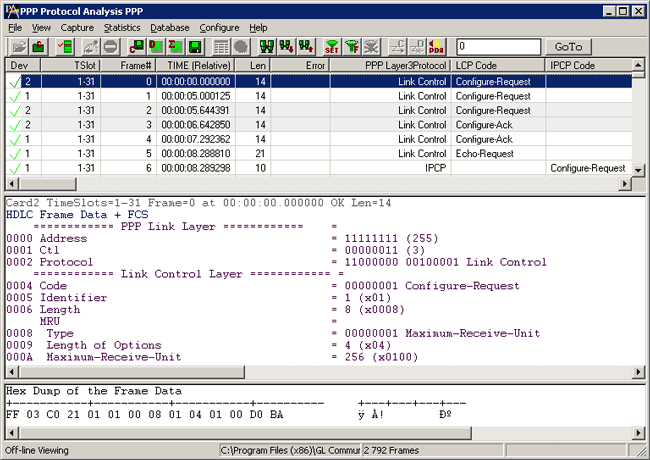This screenshot has width=650, height=460.
Task: Click the F filter funnel icon
Action: (352, 47)
